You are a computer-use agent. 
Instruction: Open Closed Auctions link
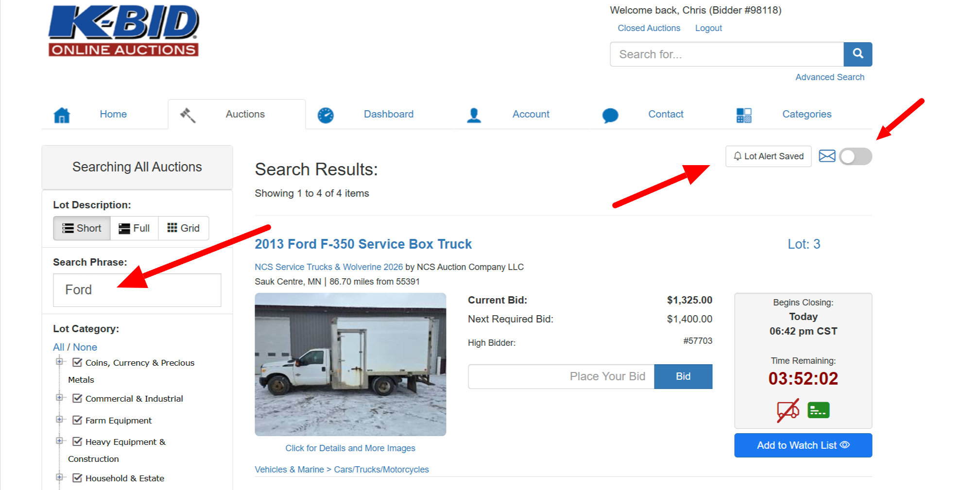pos(649,28)
